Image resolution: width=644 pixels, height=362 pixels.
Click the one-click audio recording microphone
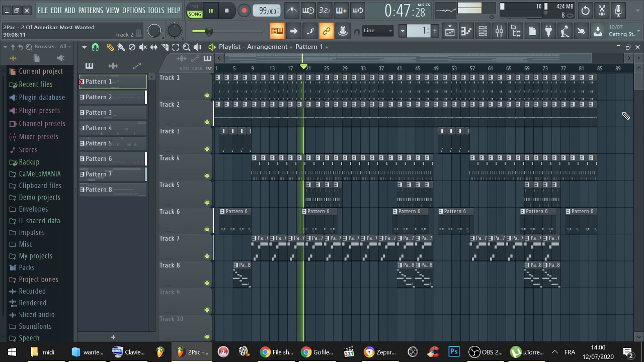[618, 10]
